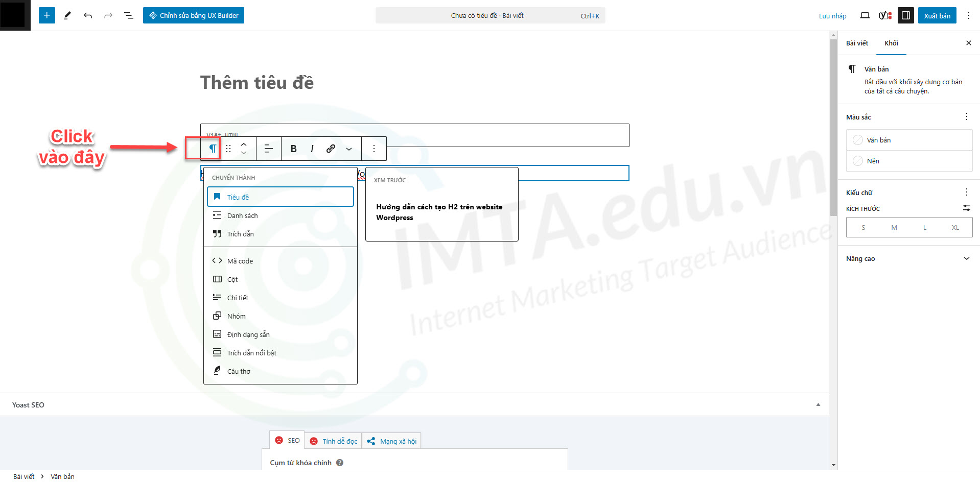Transform block to Câu thơ
This screenshot has height=482, width=980.
(281, 371)
